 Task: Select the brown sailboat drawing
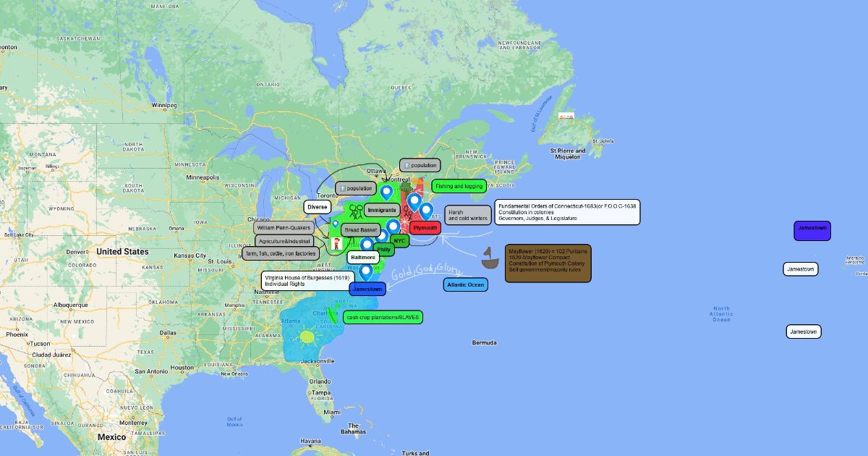click(490, 258)
